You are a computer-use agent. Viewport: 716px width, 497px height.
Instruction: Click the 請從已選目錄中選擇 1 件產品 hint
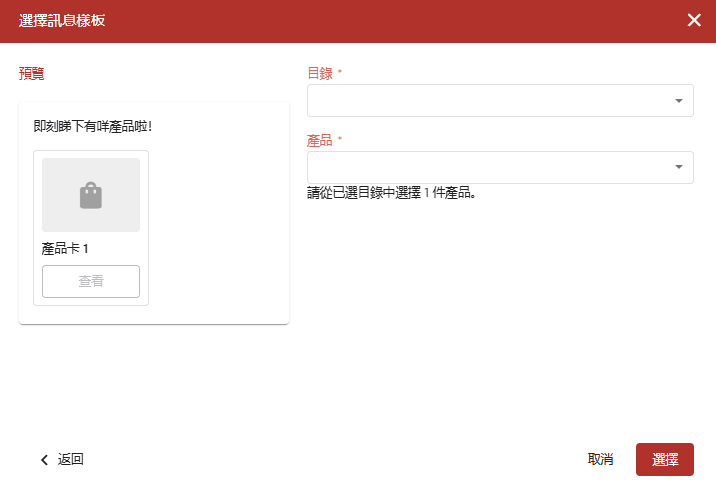[391, 193]
